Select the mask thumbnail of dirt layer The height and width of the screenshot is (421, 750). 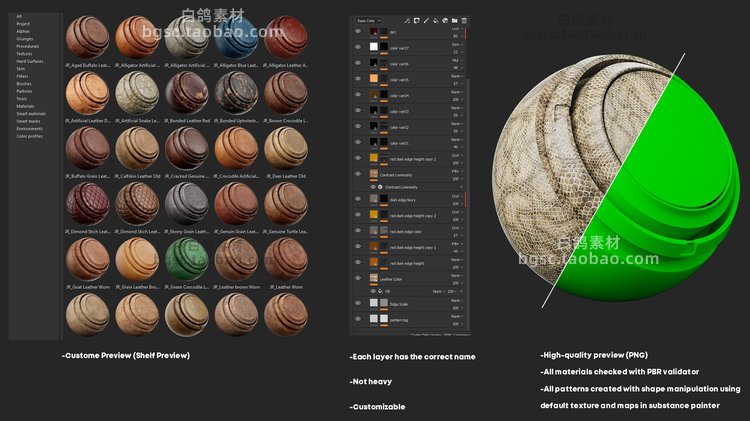coord(384,32)
